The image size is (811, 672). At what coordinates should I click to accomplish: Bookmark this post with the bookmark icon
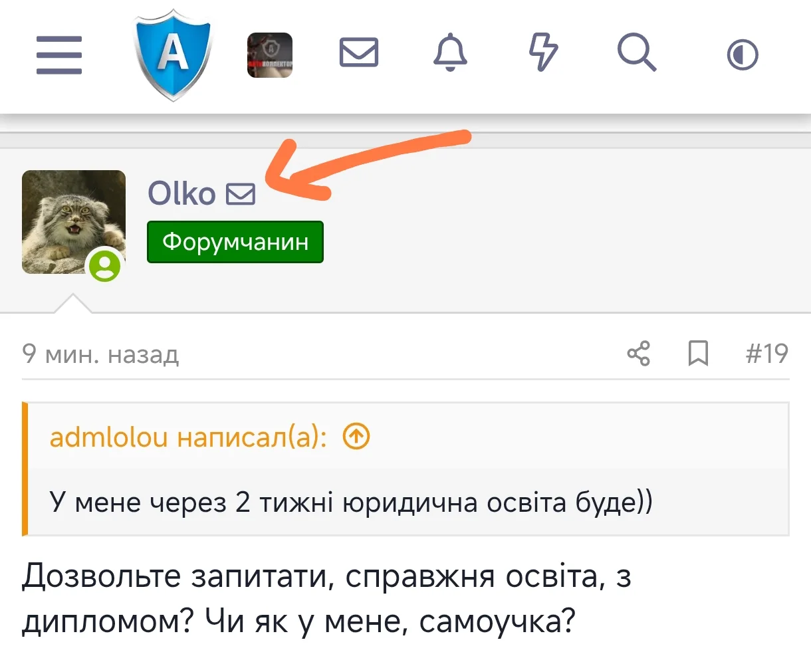click(x=697, y=354)
